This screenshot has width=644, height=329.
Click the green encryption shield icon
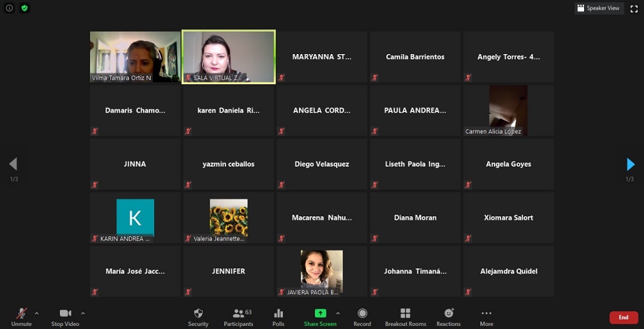pos(24,8)
